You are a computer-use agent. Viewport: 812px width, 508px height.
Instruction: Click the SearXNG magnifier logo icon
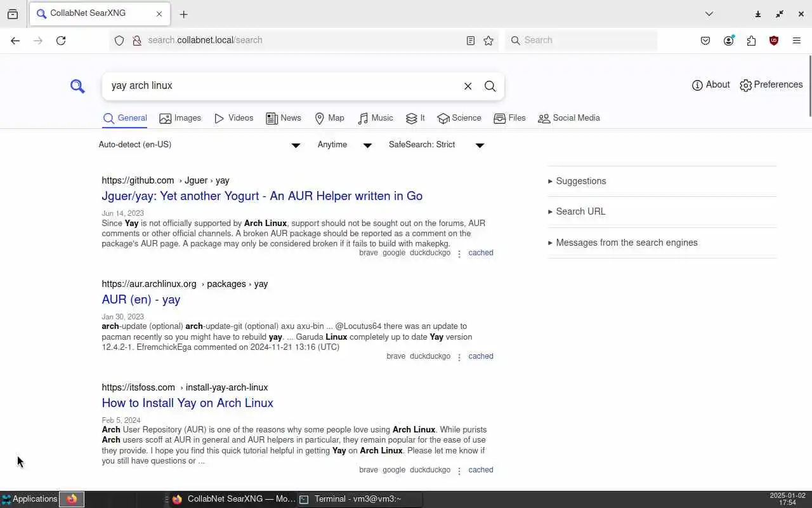tap(77, 86)
